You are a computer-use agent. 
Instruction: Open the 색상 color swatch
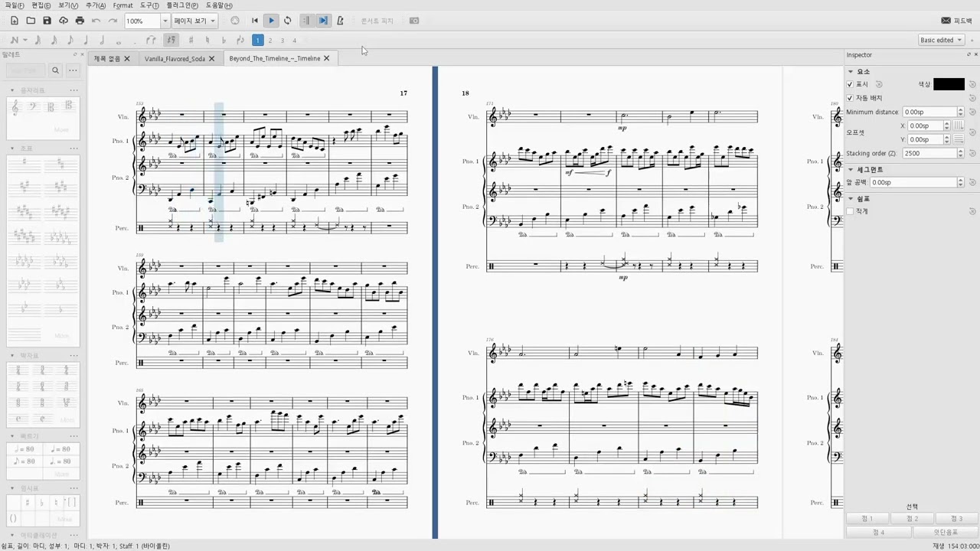(949, 84)
